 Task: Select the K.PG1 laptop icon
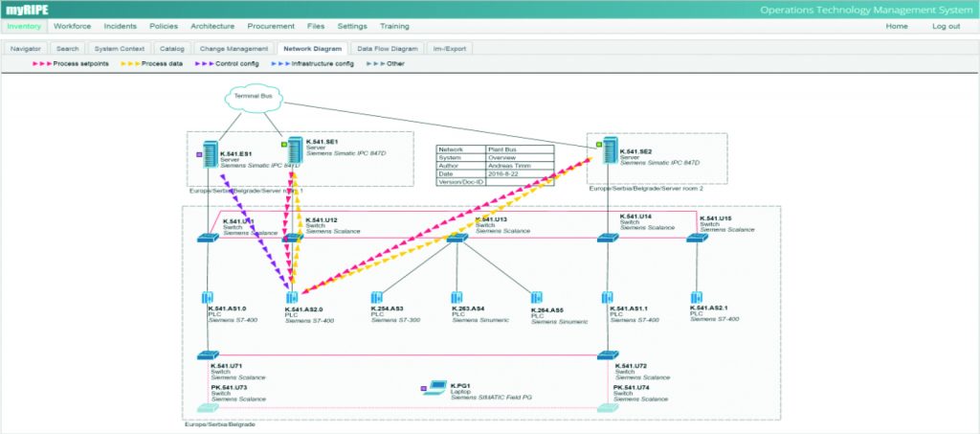(x=435, y=388)
